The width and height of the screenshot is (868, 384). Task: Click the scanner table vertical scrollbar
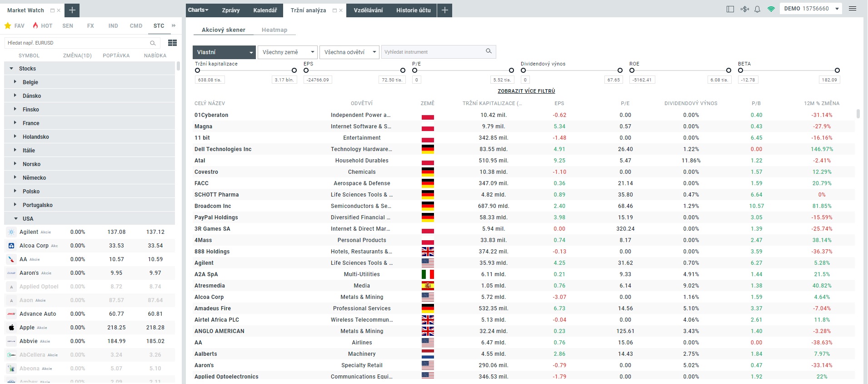pos(858,113)
